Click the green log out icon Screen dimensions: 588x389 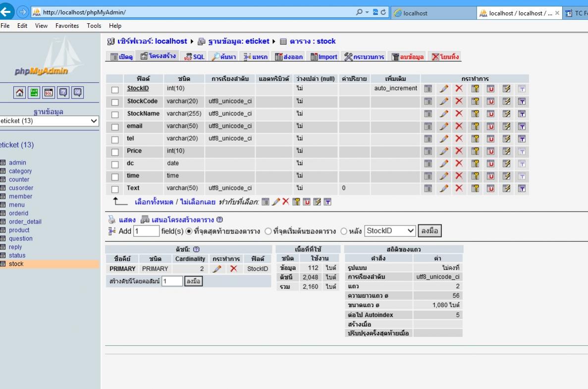34,92
